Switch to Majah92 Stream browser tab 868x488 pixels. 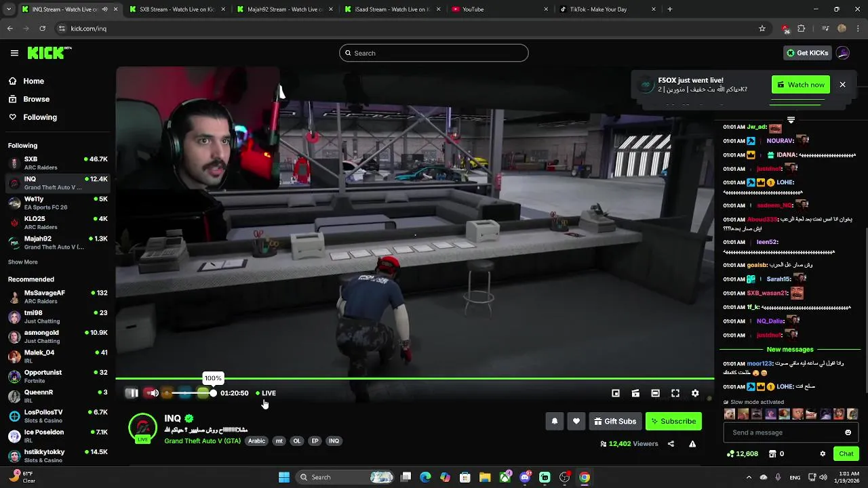pyautogui.click(x=285, y=9)
